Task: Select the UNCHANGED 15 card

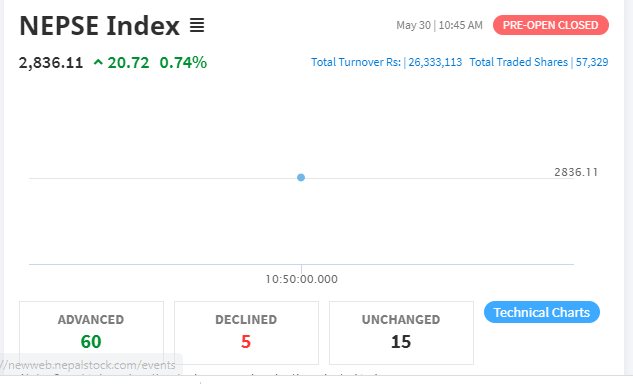Action: coord(401,333)
